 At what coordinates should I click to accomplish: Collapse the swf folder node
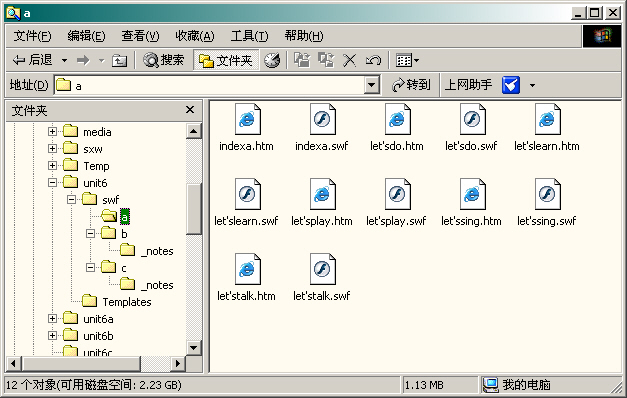click(x=72, y=199)
